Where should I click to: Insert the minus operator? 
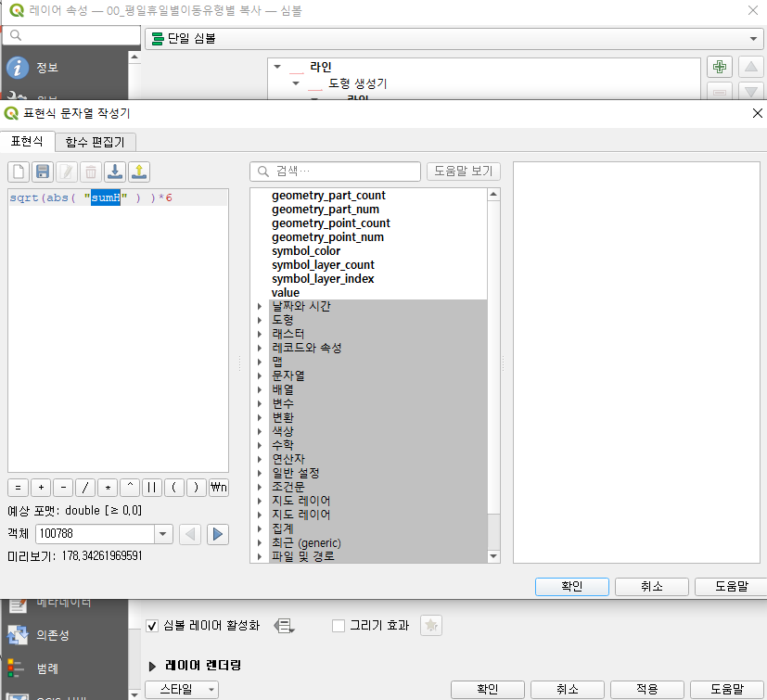tap(63, 488)
